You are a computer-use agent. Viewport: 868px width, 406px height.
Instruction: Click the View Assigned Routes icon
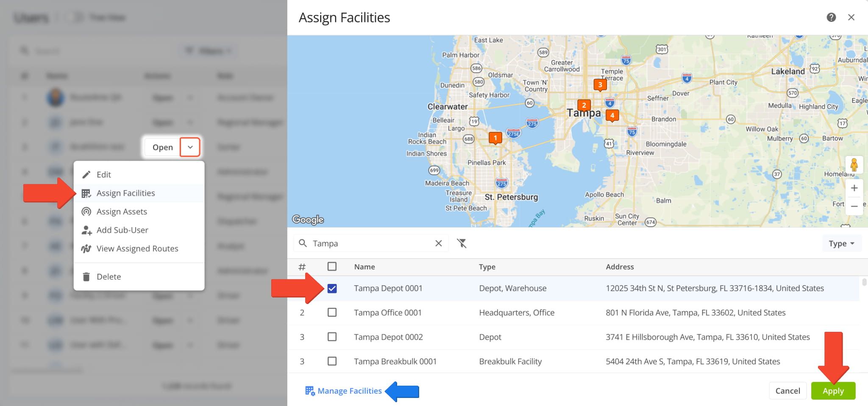(x=86, y=248)
